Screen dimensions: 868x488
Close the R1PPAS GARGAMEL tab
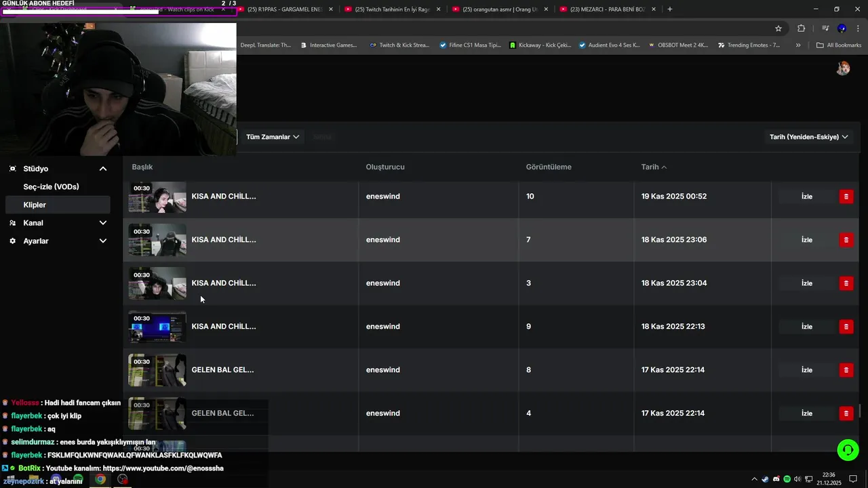click(x=330, y=9)
